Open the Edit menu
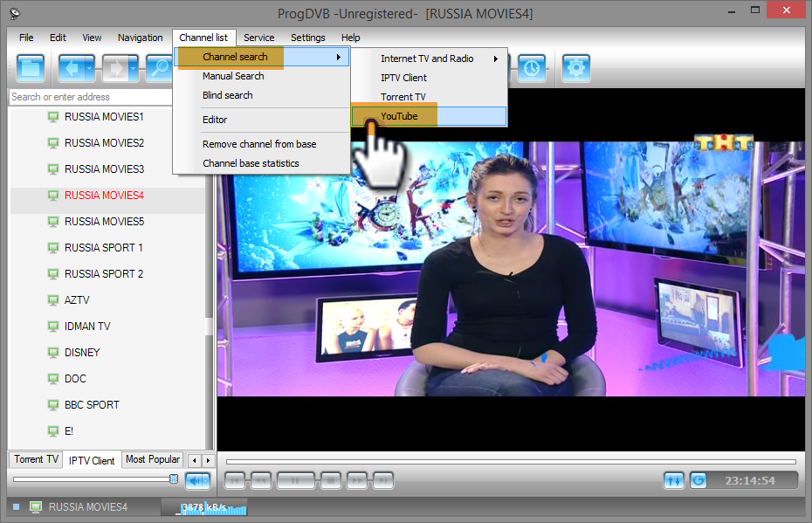Image resolution: width=812 pixels, height=523 pixels. (58, 38)
